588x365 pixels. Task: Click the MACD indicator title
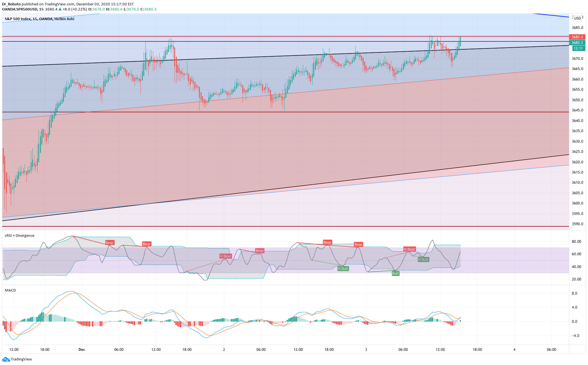pos(10,290)
